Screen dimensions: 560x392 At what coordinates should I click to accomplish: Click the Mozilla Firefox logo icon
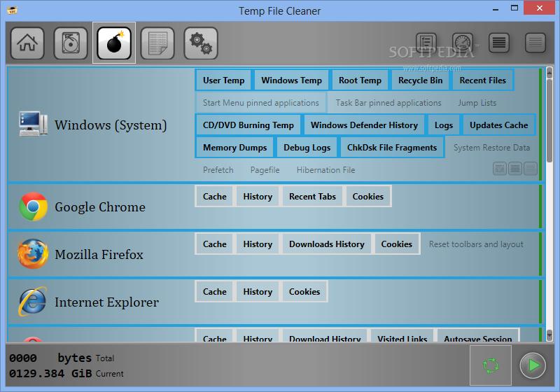pyautogui.click(x=33, y=254)
